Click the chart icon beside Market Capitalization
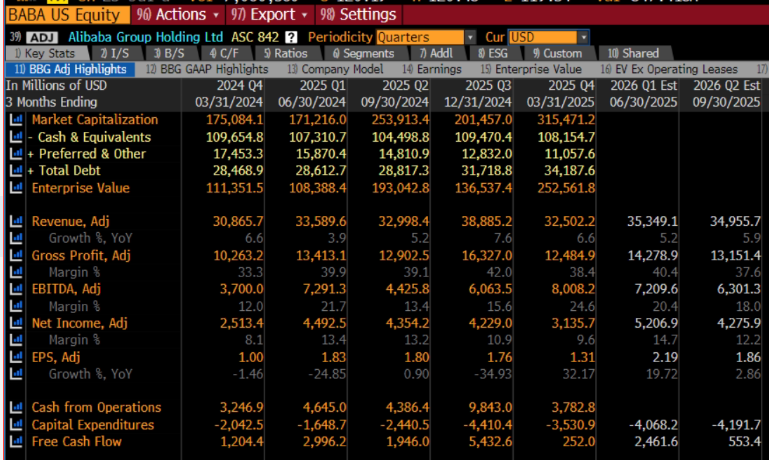The width and height of the screenshot is (769, 460). click(15, 120)
